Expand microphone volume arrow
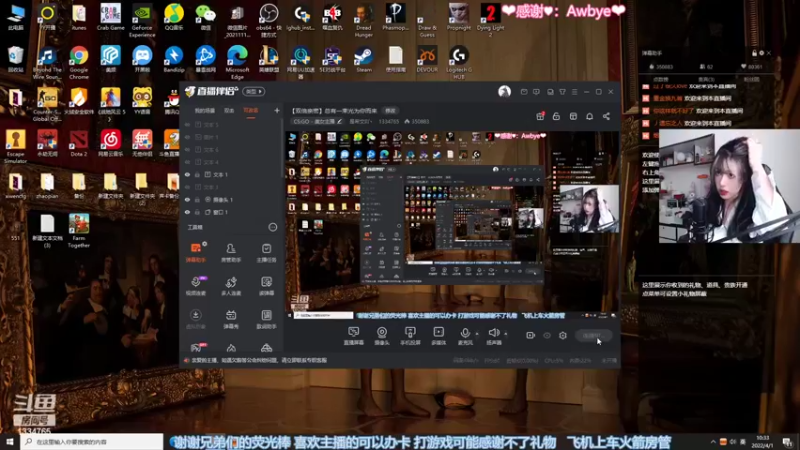This screenshot has width=800, height=450. (477, 334)
